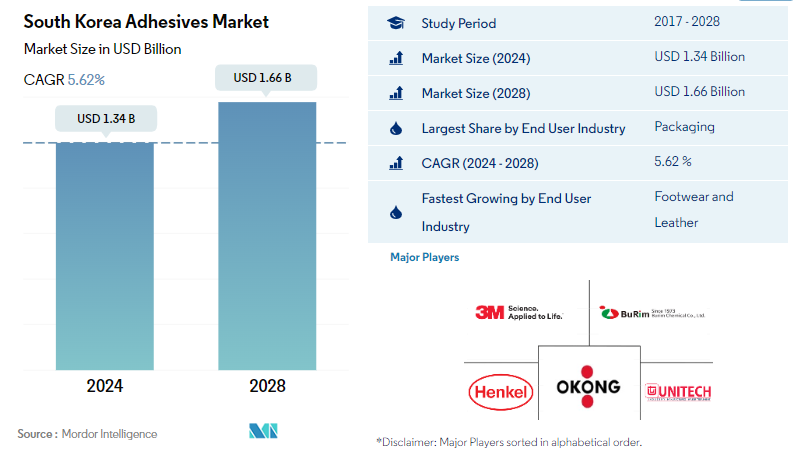Click the chart icon next to Market Size (2028)
This screenshot has width=796, height=451.
[x=395, y=93]
